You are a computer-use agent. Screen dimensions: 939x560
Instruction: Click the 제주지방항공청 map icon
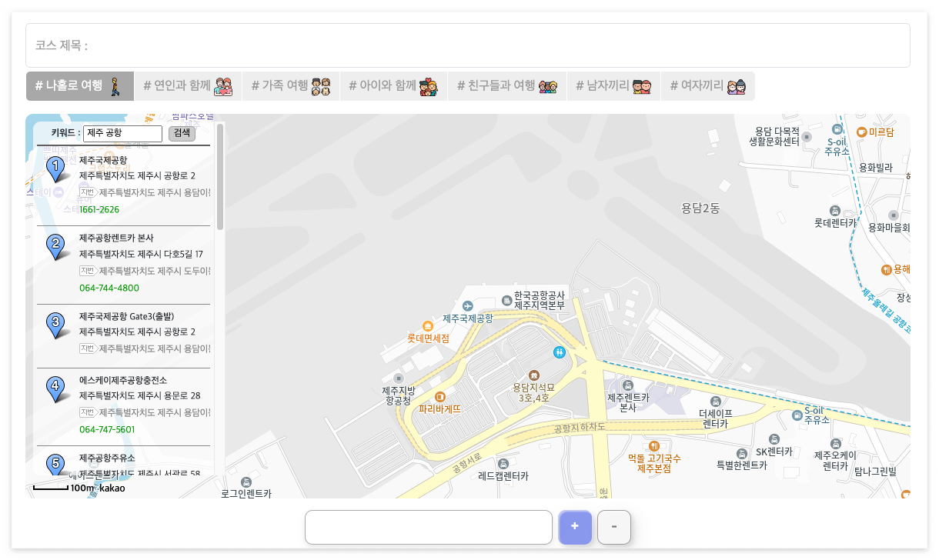tap(399, 378)
